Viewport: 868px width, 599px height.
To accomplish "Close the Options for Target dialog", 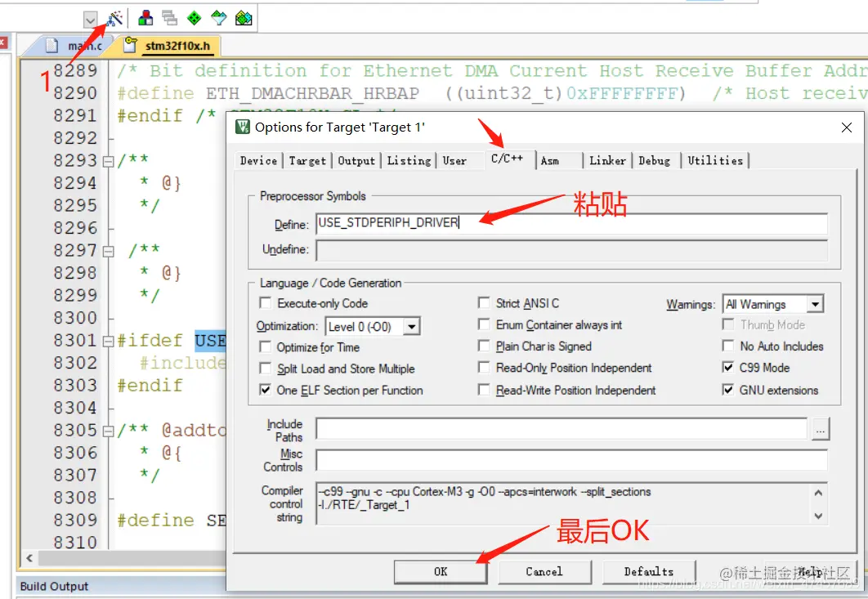I will [x=847, y=127].
